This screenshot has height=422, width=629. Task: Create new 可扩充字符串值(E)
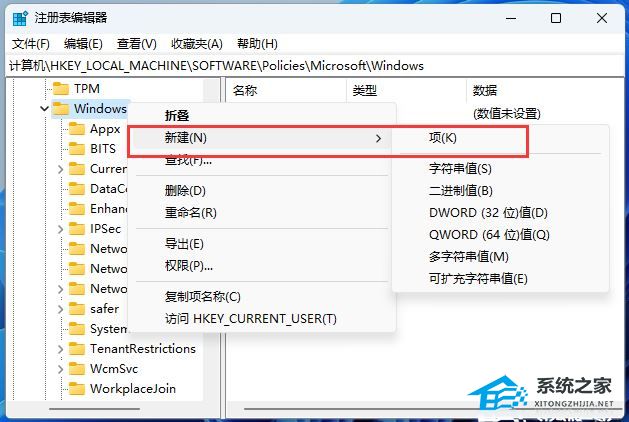(500, 278)
